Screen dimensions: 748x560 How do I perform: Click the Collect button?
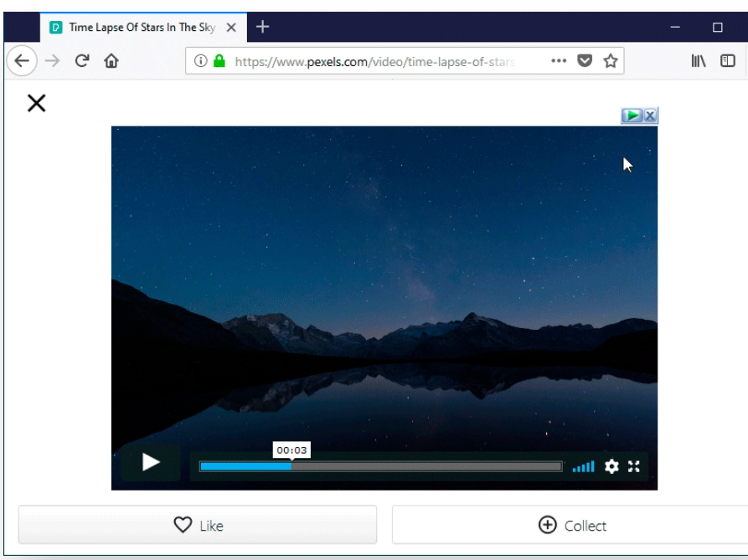click(572, 525)
